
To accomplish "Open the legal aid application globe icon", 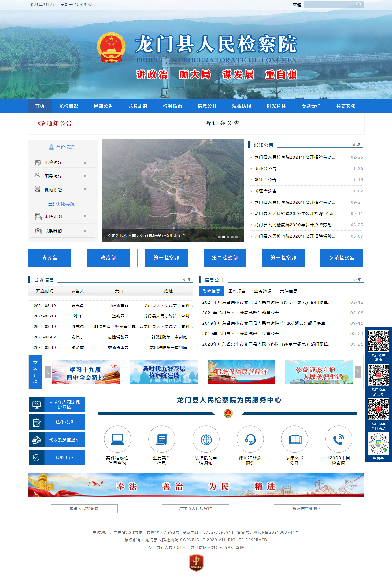I will [x=206, y=439].
